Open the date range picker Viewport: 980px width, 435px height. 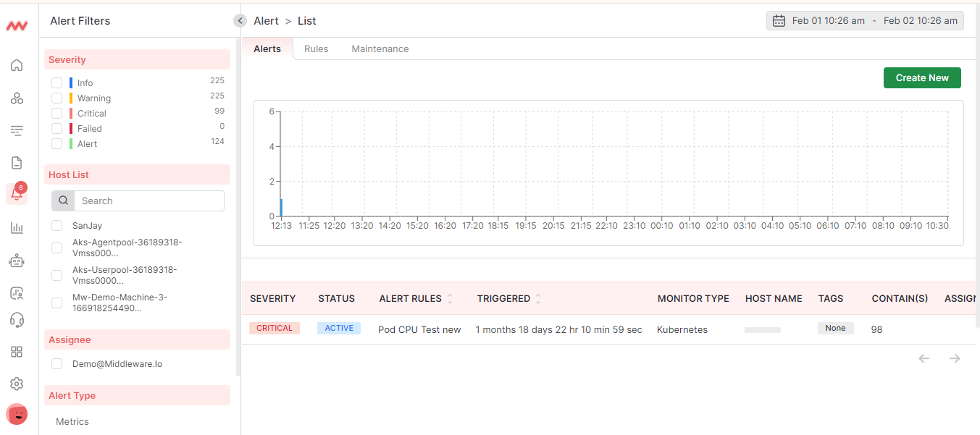point(864,20)
